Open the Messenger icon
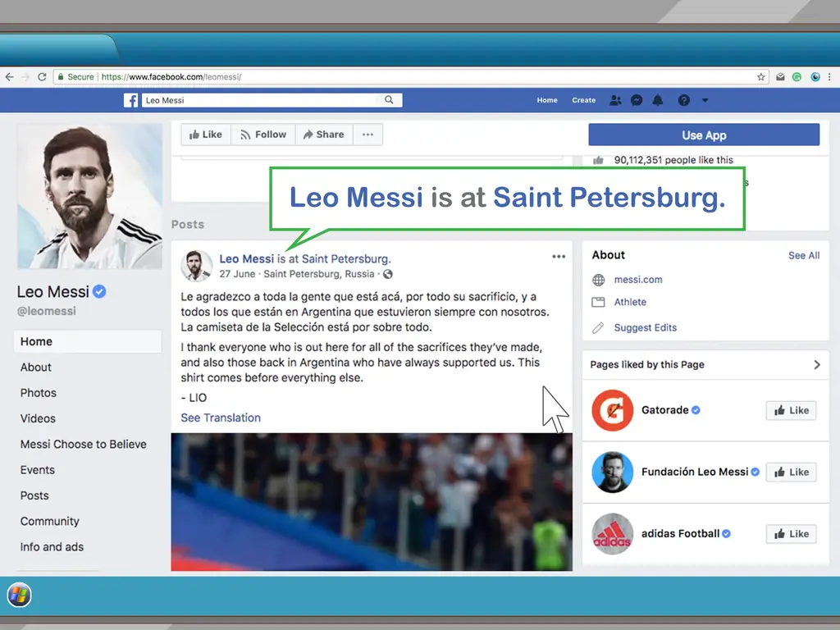The width and height of the screenshot is (840, 630). (637, 100)
